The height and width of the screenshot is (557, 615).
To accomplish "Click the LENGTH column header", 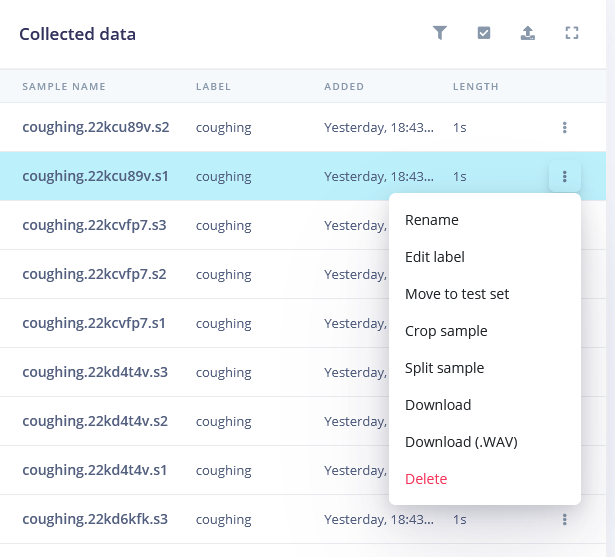I will tap(476, 86).
